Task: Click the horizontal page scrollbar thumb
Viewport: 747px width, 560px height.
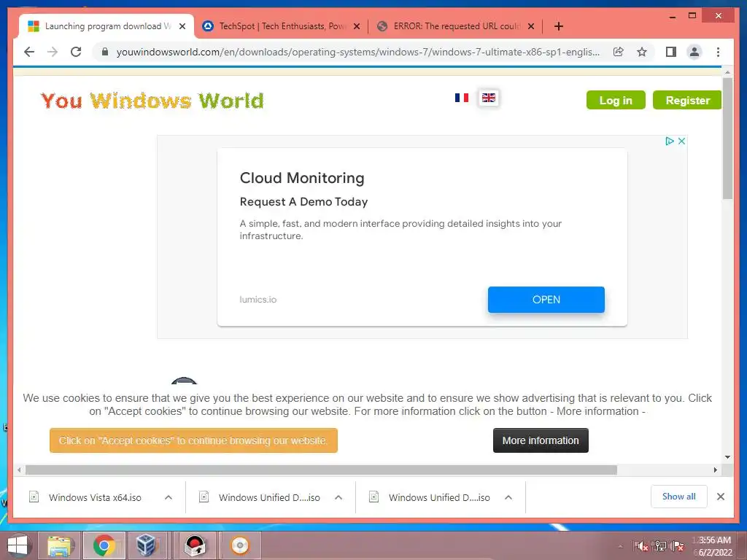Action: point(321,470)
